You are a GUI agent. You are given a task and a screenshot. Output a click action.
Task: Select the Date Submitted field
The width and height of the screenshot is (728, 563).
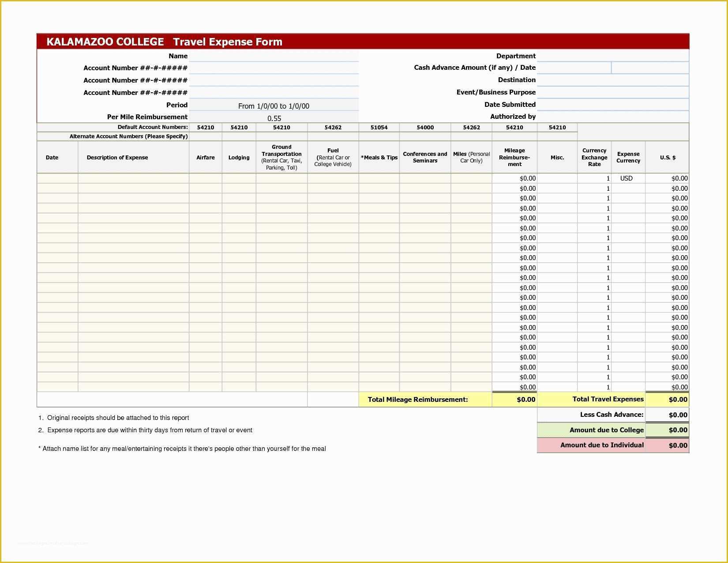click(613, 105)
